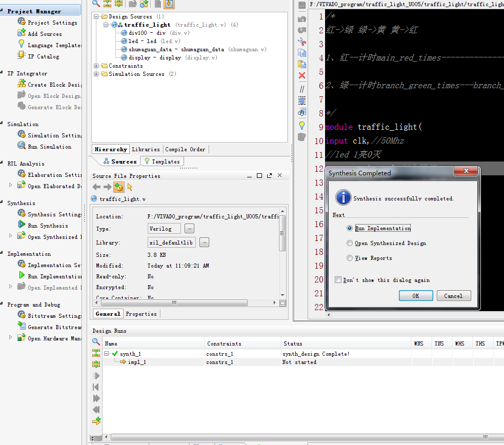Click the Generate Bitstream icon
Screen dimensions: 504x445
21,327
